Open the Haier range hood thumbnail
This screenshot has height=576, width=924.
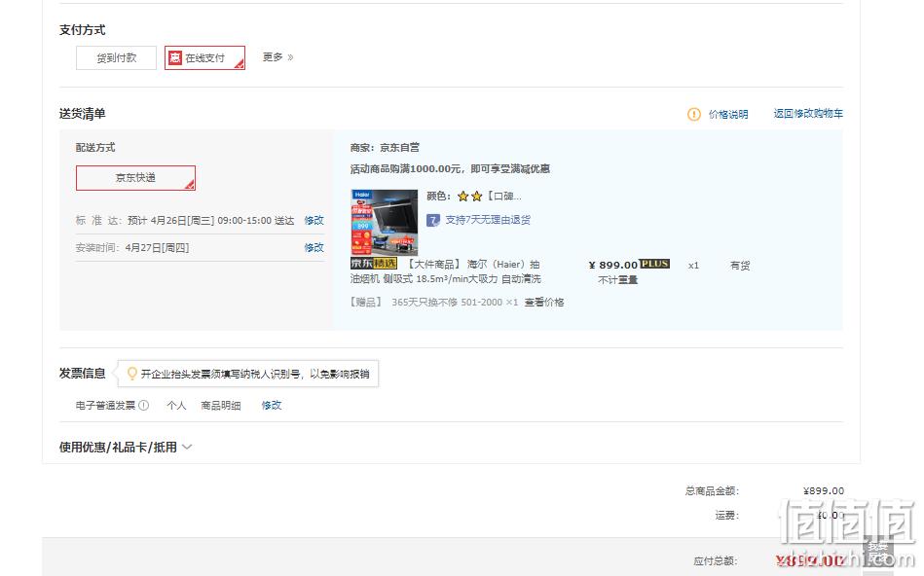385,222
